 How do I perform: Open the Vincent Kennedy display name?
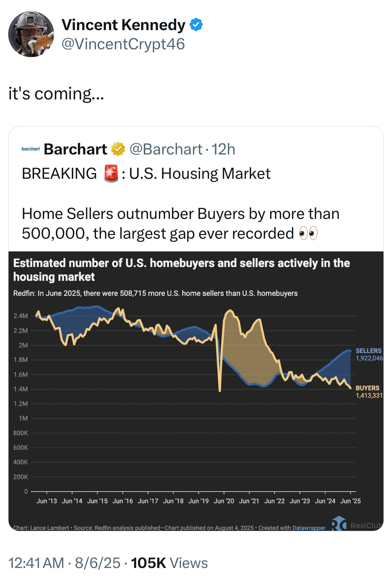(x=123, y=25)
